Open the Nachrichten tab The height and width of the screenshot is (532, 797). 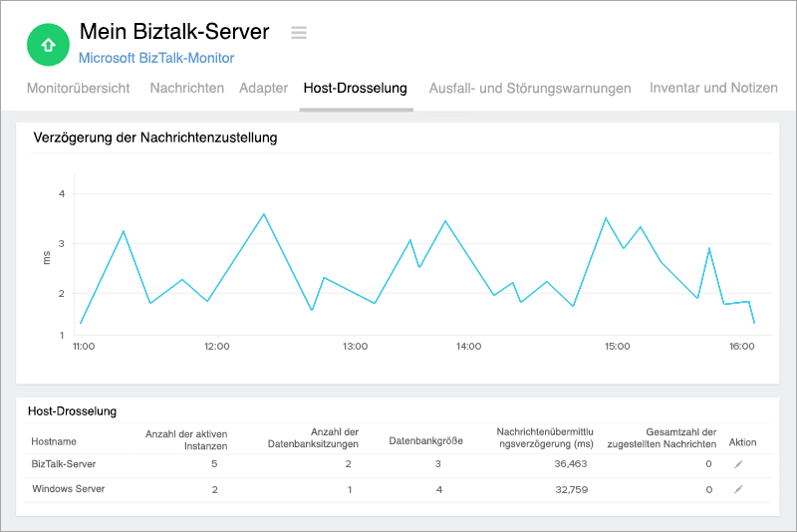pyautogui.click(x=186, y=88)
